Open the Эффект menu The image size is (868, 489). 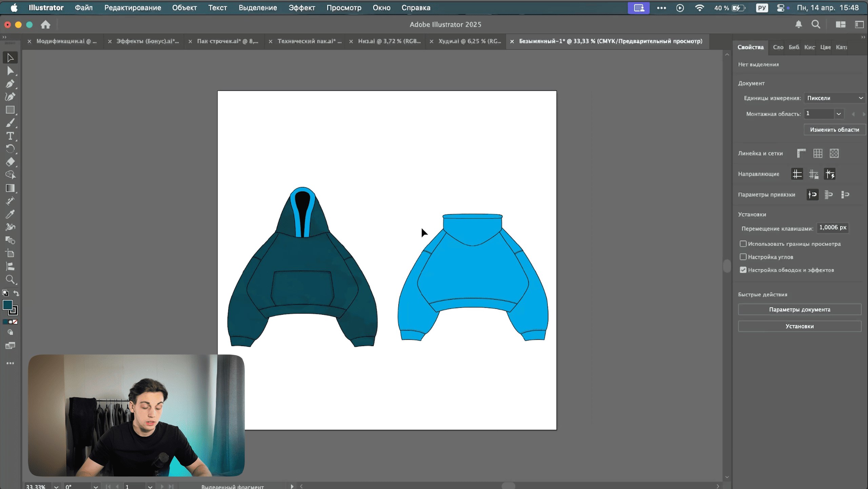301,8
